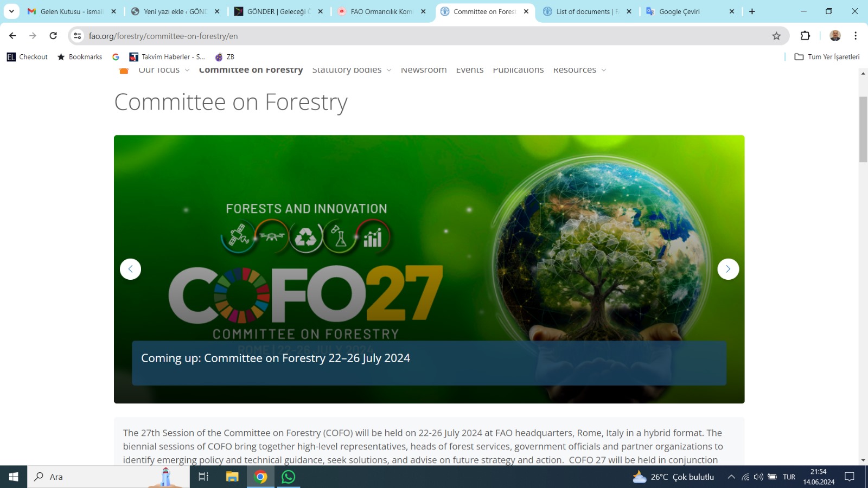Close the List of documents tab

(x=629, y=11)
